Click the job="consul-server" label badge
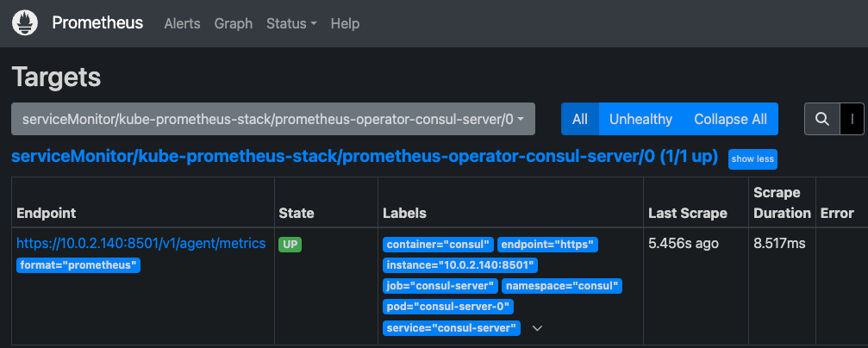Screen dimensions: 868x348 tap(440, 286)
